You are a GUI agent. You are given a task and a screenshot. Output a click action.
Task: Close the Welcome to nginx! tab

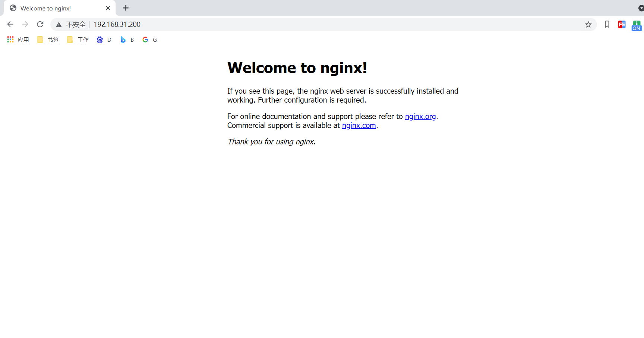click(108, 8)
